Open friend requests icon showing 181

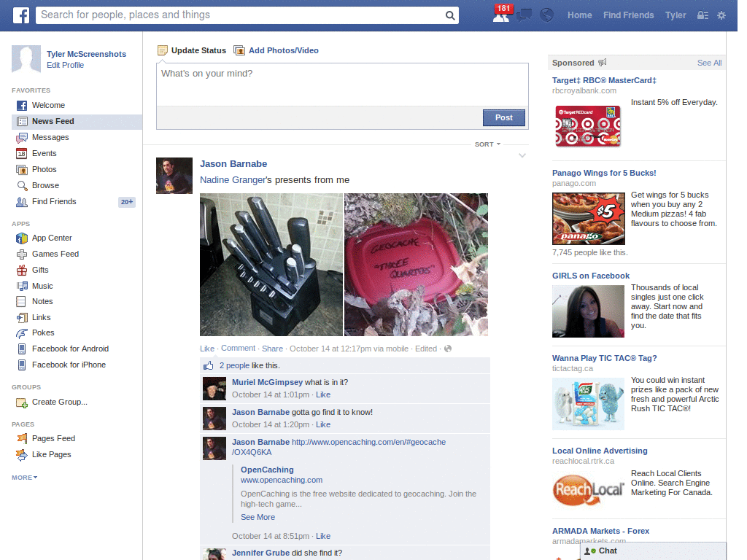502,15
